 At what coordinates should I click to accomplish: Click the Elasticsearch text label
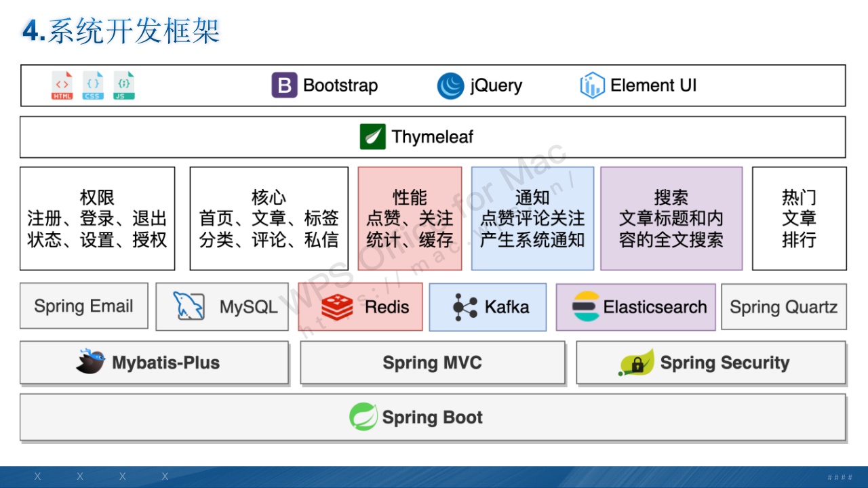coord(655,307)
